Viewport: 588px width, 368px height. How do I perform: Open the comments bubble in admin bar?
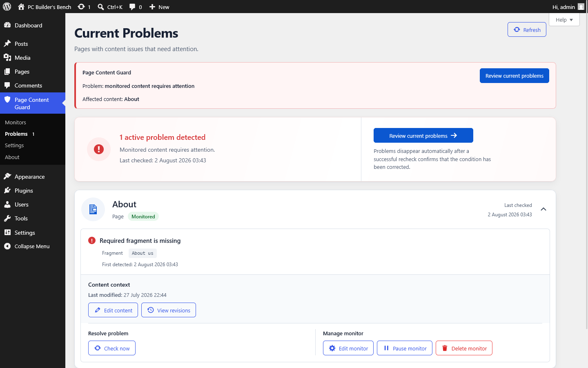(x=136, y=7)
